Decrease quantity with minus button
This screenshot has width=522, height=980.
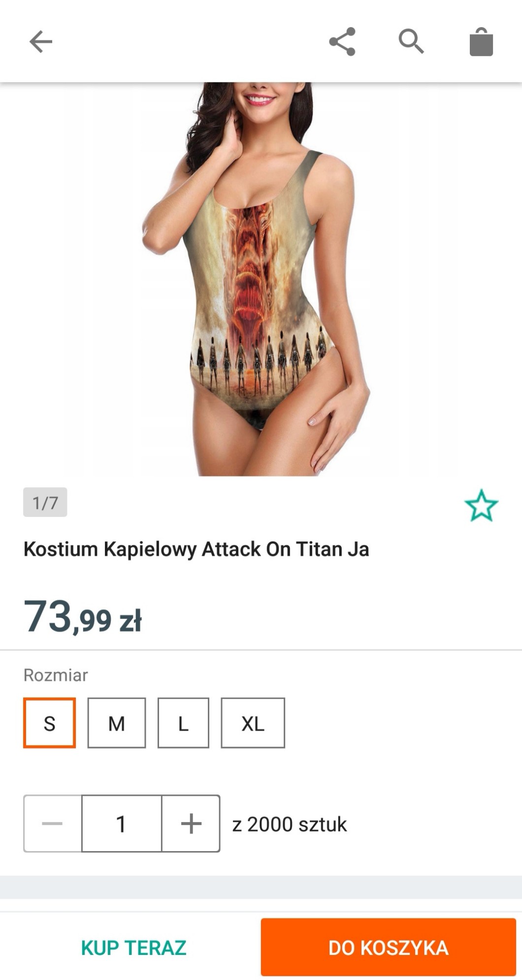pyautogui.click(x=53, y=823)
